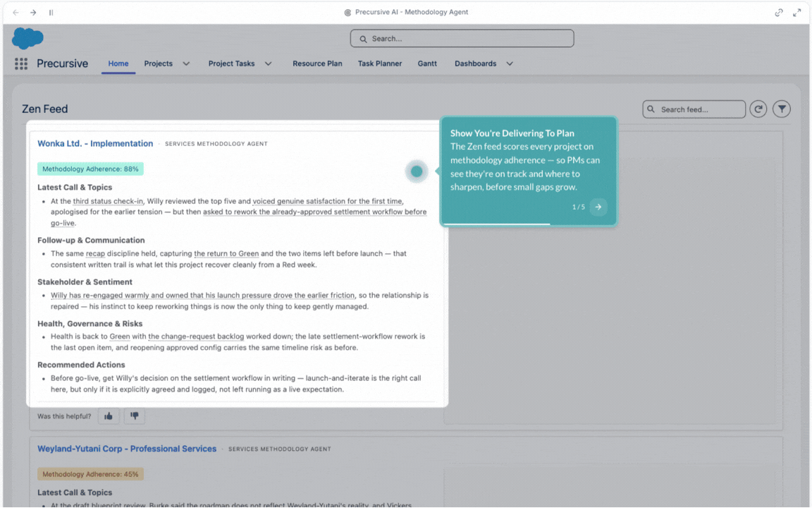The image size is (812, 508).
Task: Select the Home tab
Action: (x=118, y=64)
